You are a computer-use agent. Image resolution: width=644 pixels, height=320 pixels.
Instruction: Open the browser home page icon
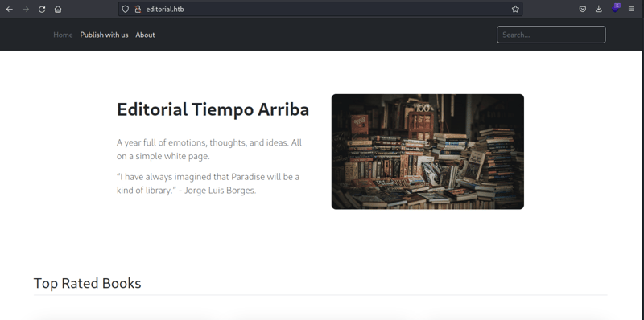[x=58, y=9]
